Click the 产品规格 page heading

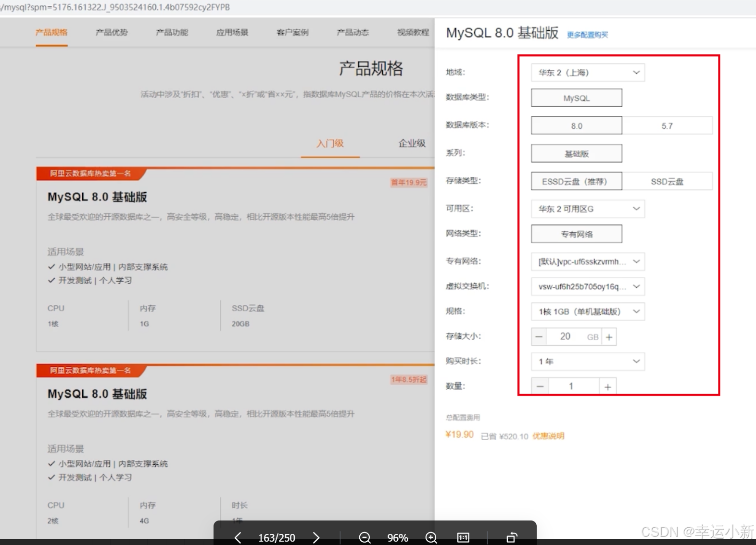click(371, 69)
